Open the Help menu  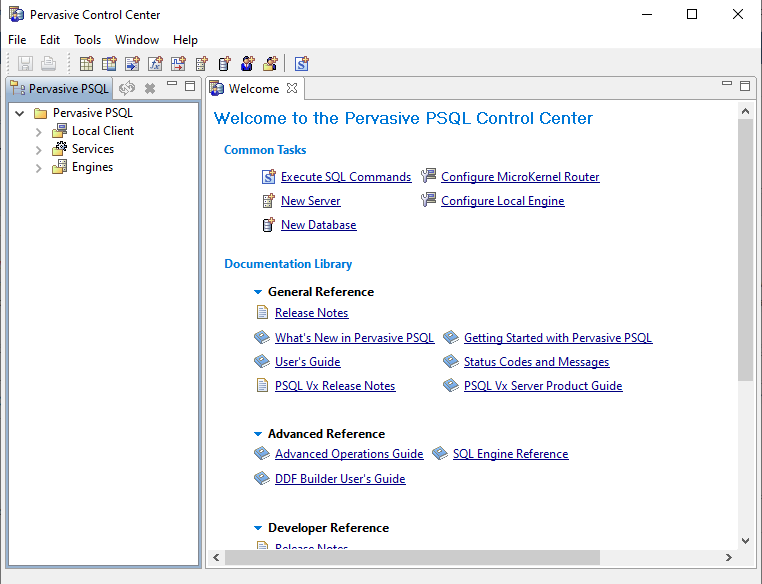(x=185, y=40)
